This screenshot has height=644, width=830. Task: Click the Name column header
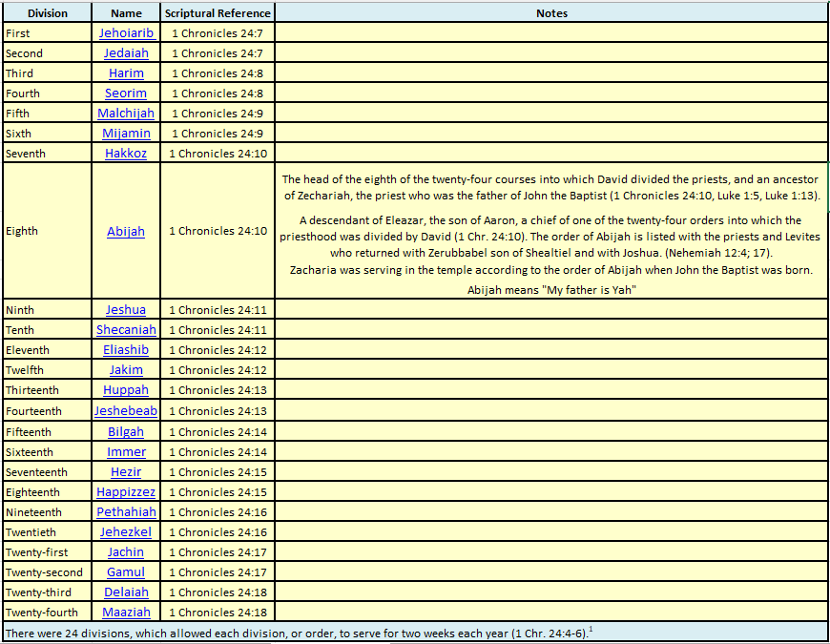[126, 13]
